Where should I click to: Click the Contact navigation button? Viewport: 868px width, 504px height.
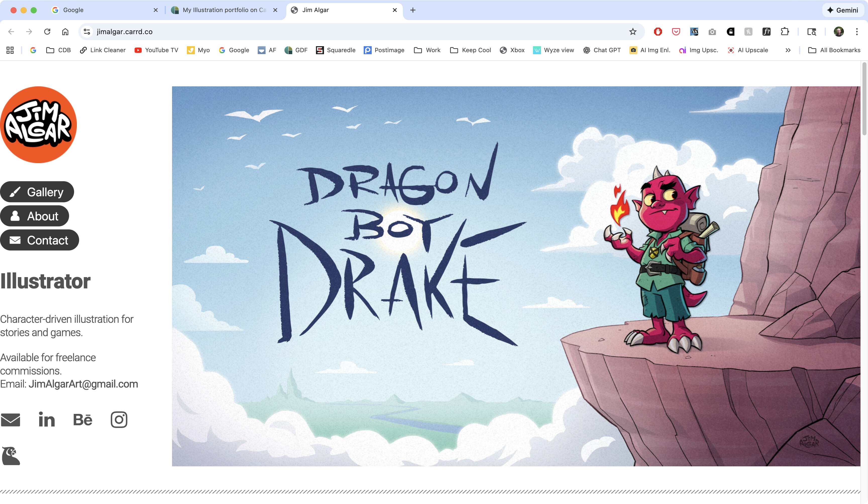pos(39,240)
